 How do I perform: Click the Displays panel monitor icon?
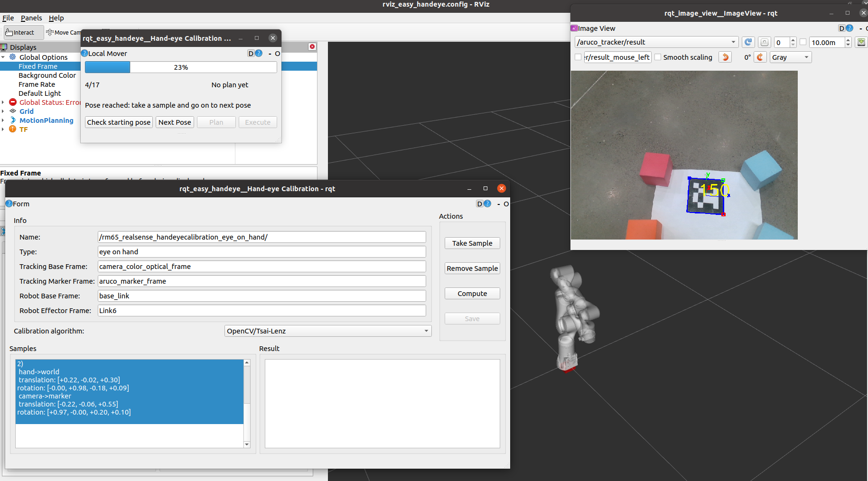click(x=4, y=47)
